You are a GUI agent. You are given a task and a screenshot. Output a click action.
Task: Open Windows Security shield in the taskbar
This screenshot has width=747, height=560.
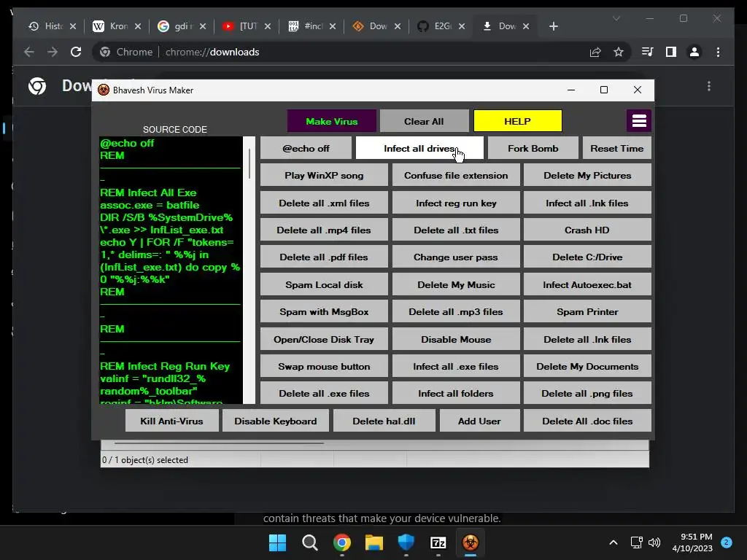click(x=406, y=542)
